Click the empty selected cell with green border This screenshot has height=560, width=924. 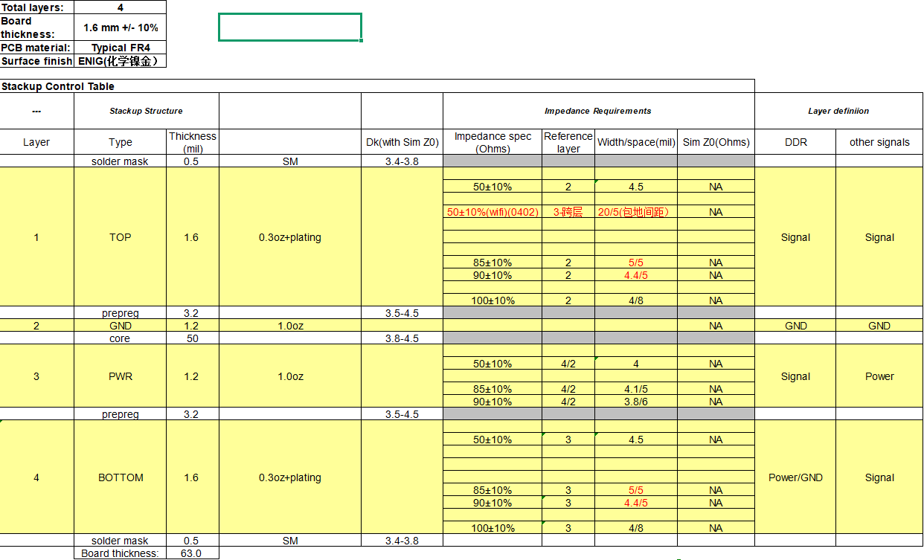click(x=290, y=28)
